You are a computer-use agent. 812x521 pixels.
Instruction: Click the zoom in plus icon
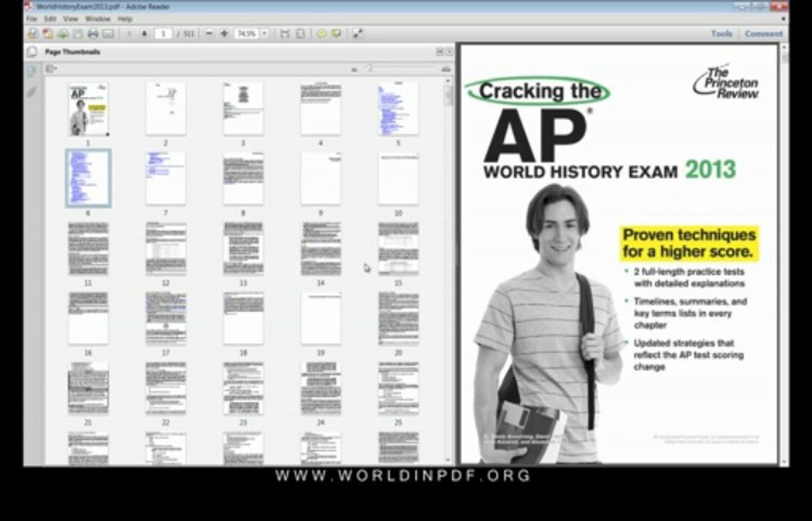click(x=223, y=34)
